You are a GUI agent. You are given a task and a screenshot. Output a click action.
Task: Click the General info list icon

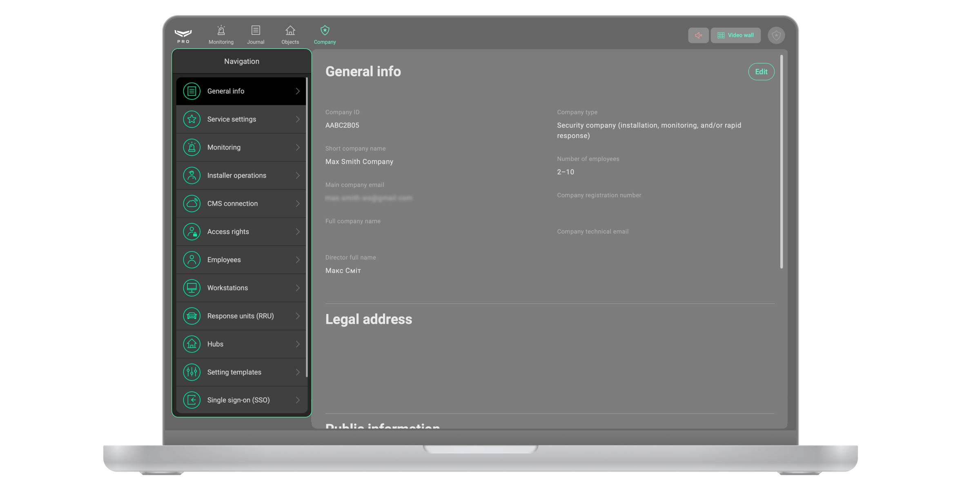[x=192, y=91]
